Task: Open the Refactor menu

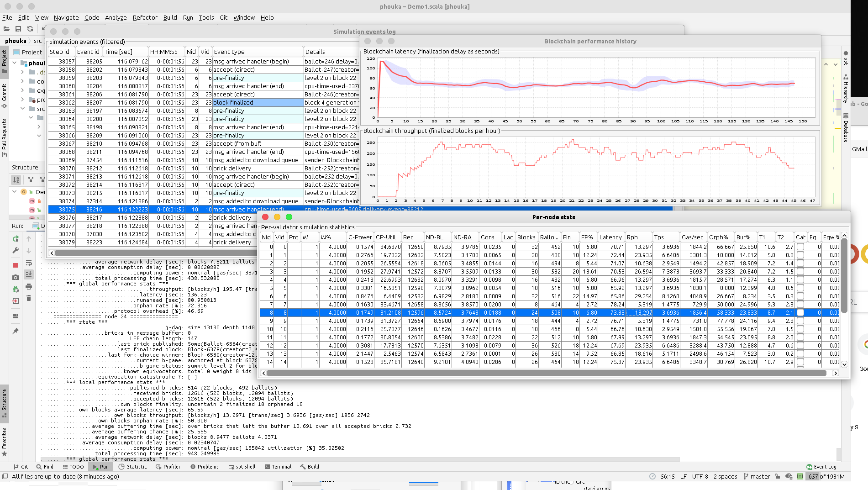Action: tap(145, 17)
